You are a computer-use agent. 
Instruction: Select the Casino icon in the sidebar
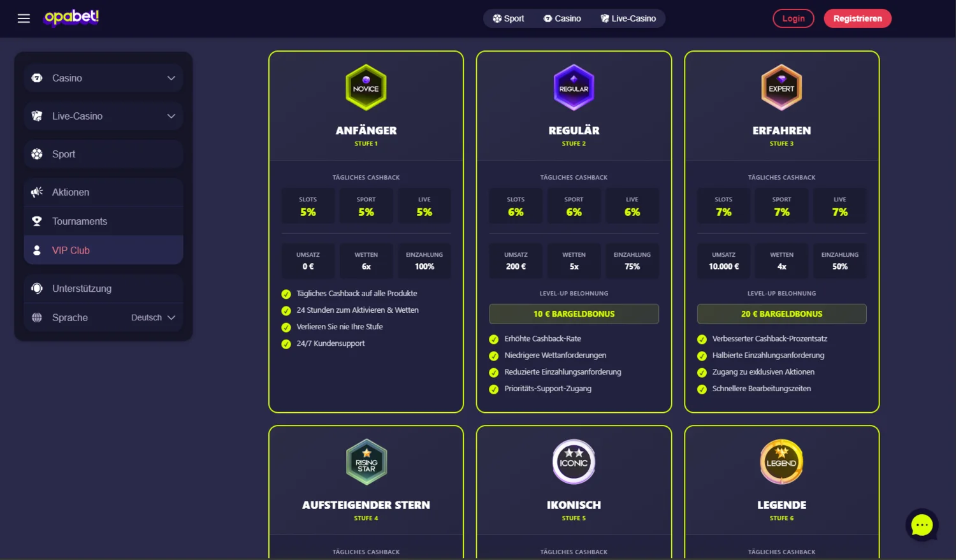37,78
